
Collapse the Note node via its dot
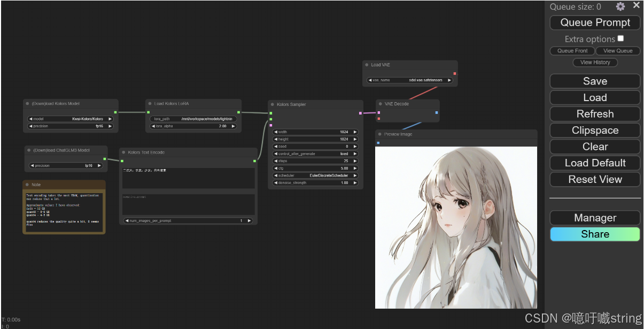[27, 185]
